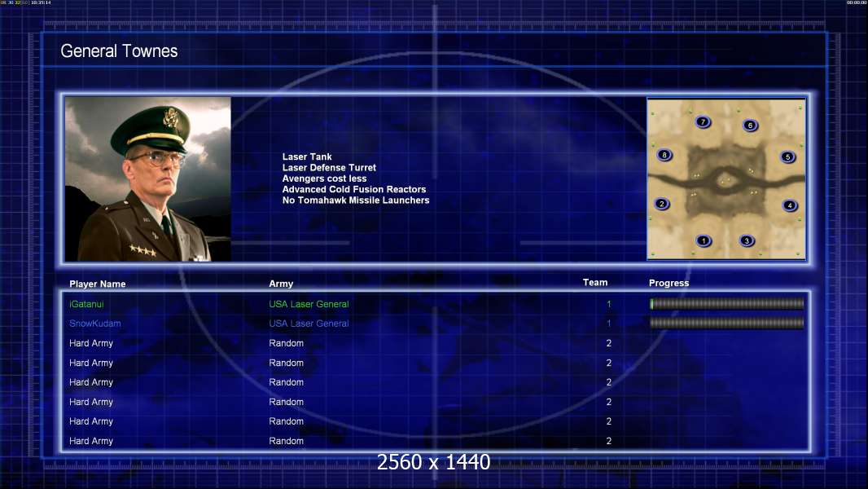Choose start position 6 marker
This screenshot has height=489, width=868.
click(750, 126)
